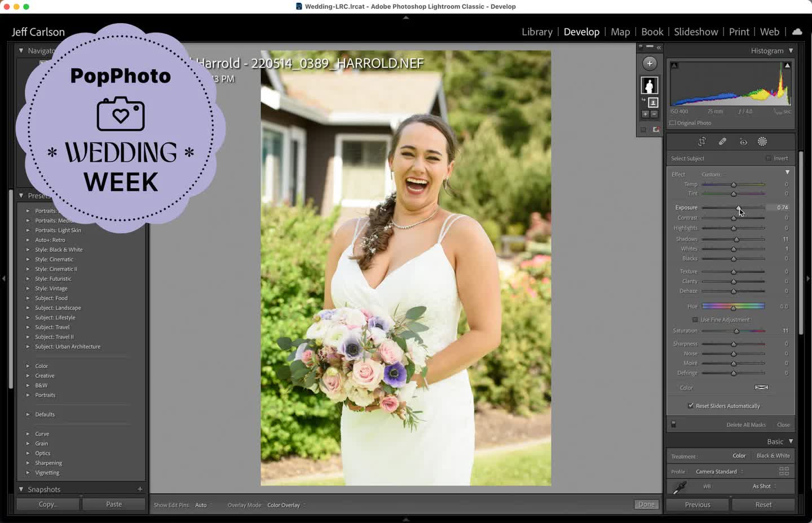The width and height of the screenshot is (812, 523).
Task: Enable the Invert checkbox
Action: [769, 158]
